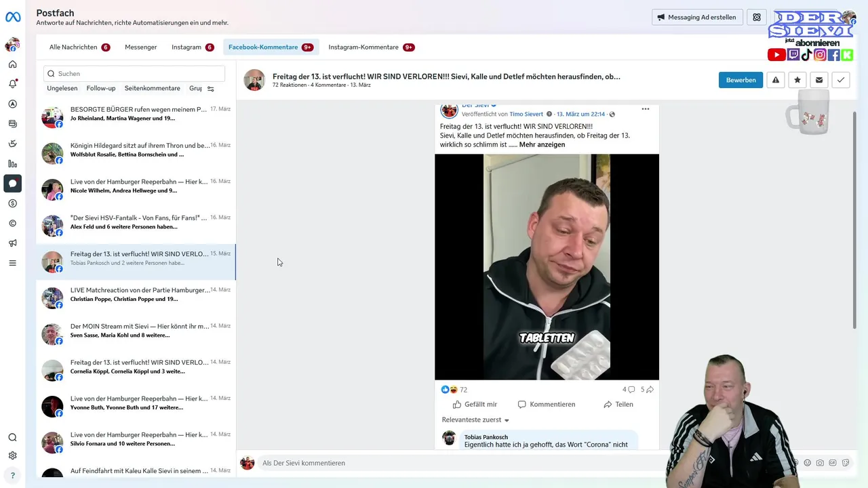Open LIVE Matchreaction conversation
Viewport: 868px width, 488px height.
[136, 298]
